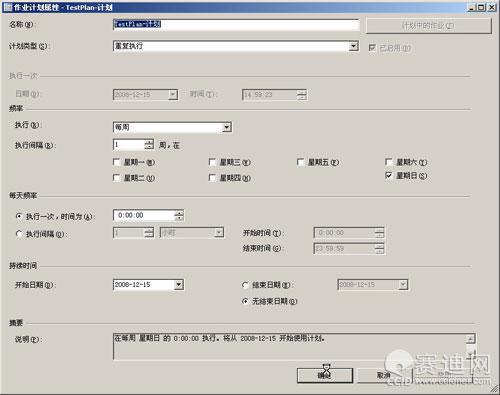The height and width of the screenshot is (395, 500).
Task: Select the 执行间隔 radio button under 每天频率
Action: click(x=19, y=234)
